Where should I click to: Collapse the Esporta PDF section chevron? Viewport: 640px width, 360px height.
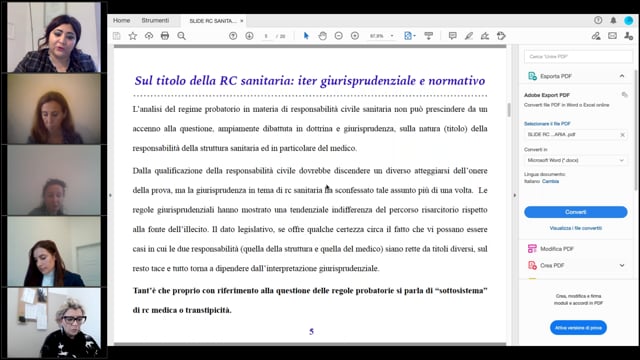tap(622, 76)
